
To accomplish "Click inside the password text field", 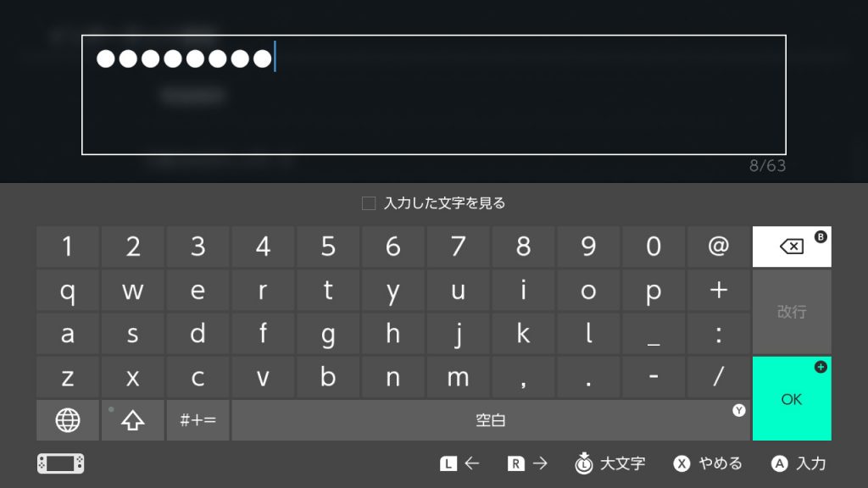I will 433,95.
